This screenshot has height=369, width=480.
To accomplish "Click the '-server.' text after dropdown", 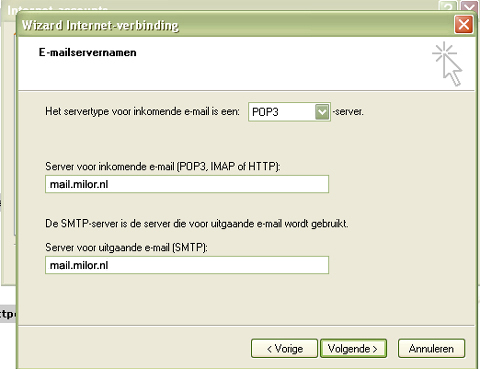I will (x=348, y=111).
